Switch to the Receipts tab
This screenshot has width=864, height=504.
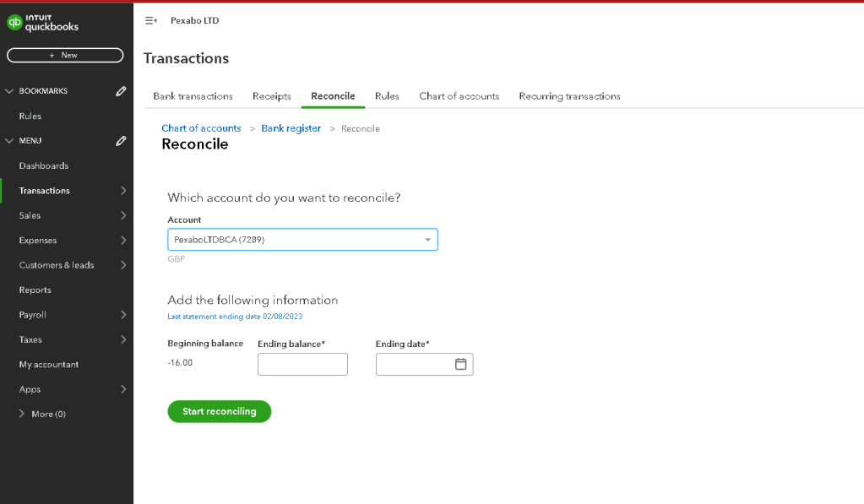(272, 96)
